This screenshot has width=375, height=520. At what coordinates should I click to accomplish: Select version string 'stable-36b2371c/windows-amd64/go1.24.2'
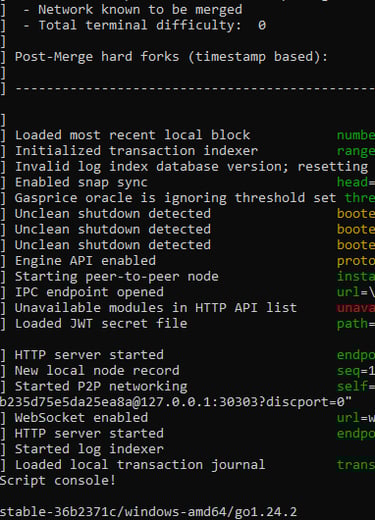[148, 512]
